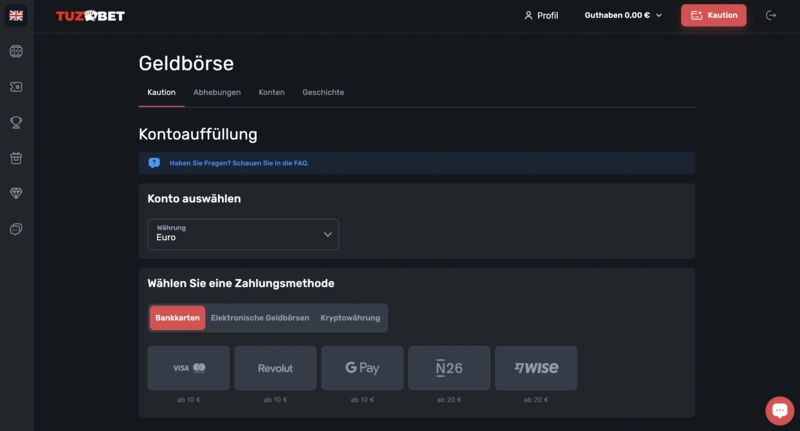The image size is (800, 431).
Task: Click the TuzBet logo
Action: 90,16
